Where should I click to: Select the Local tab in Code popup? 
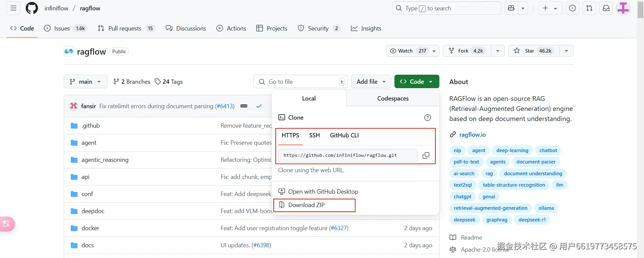pos(309,99)
